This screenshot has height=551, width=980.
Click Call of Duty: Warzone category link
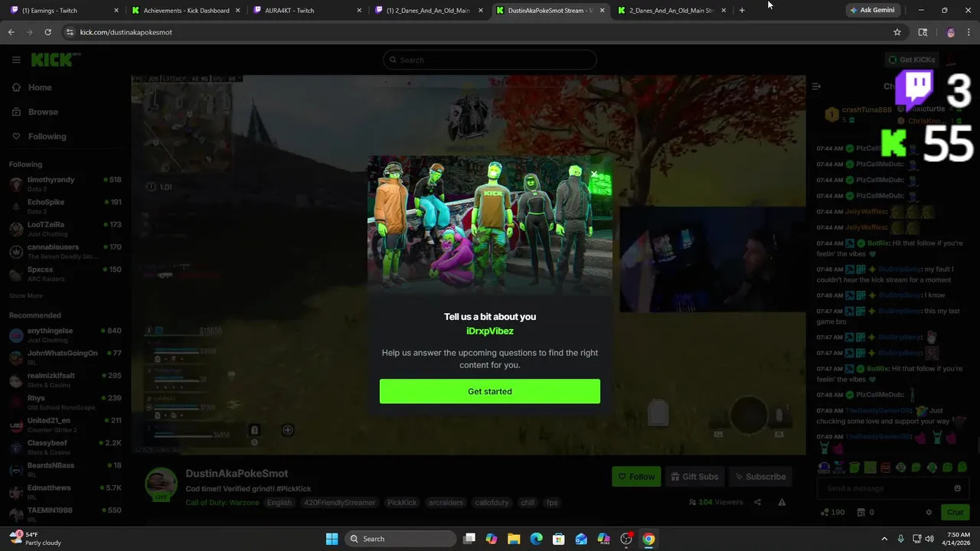(222, 503)
